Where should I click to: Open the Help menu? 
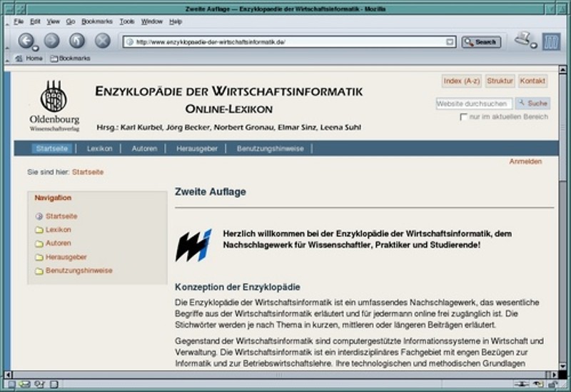176,21
